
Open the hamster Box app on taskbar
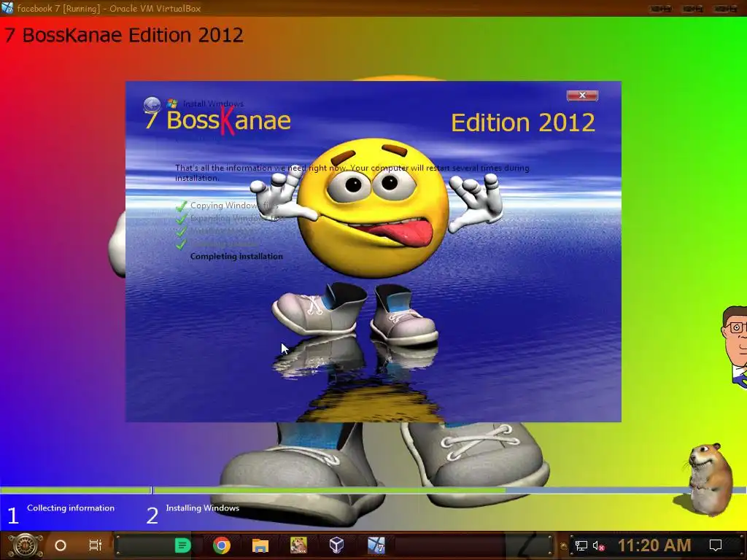(298, 545)
